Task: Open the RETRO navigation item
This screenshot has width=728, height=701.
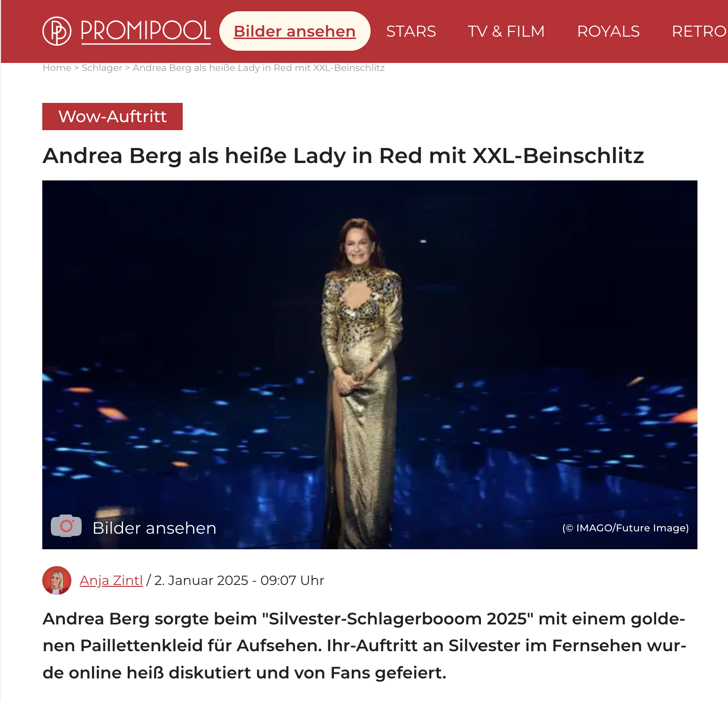Action: tap(699, 31)
